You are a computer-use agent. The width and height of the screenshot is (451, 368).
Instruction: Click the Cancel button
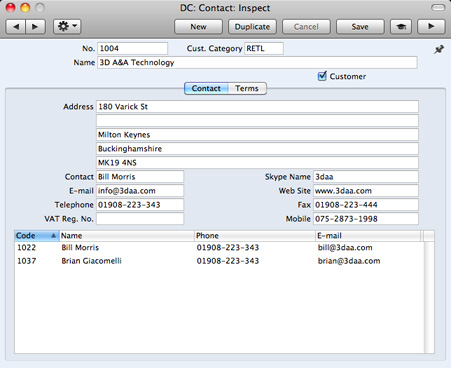pos(306,27)
